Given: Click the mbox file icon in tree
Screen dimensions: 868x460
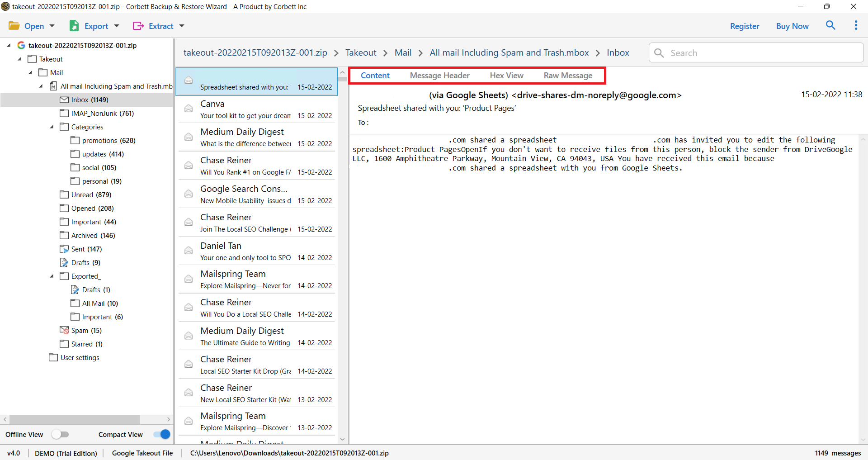Looking at the screenshot, I should point(53,86).
